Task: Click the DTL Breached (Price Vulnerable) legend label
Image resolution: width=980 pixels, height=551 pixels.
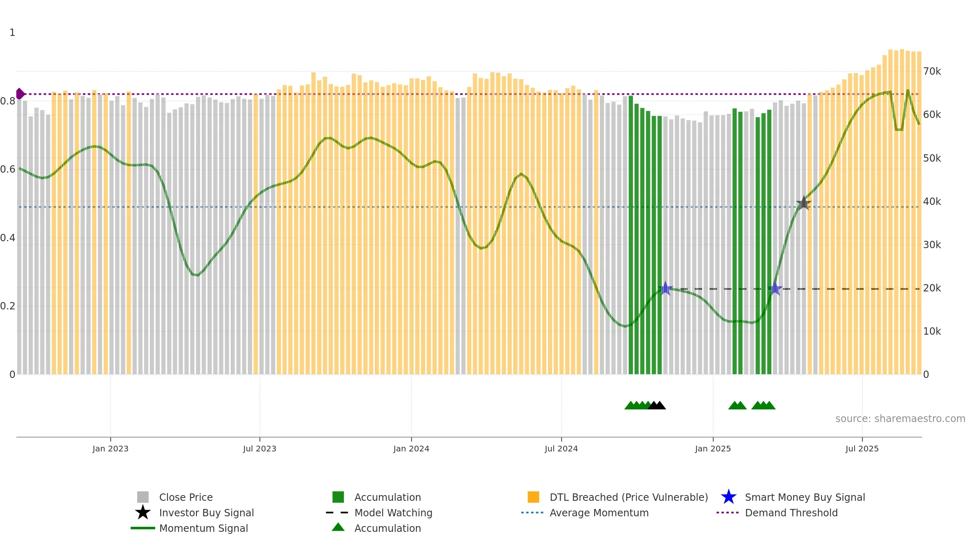Action: pyautogui.click(x=629, y=497)
